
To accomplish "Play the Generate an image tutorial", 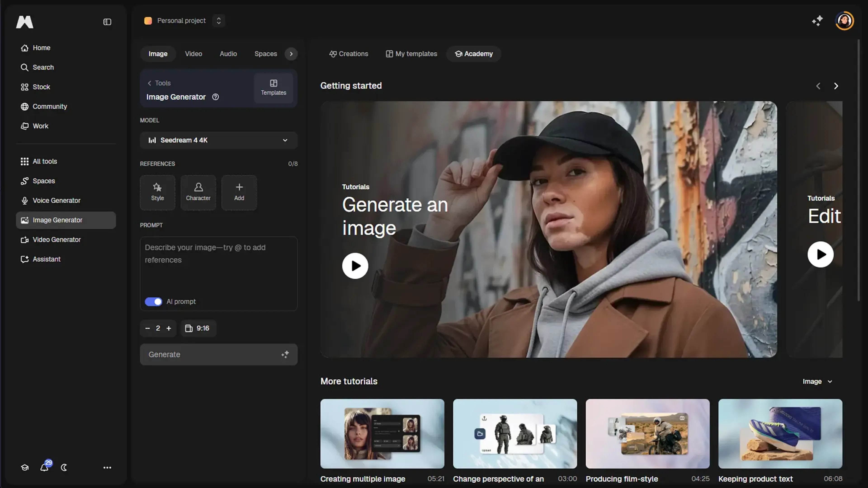I will (x=355, y=266).
